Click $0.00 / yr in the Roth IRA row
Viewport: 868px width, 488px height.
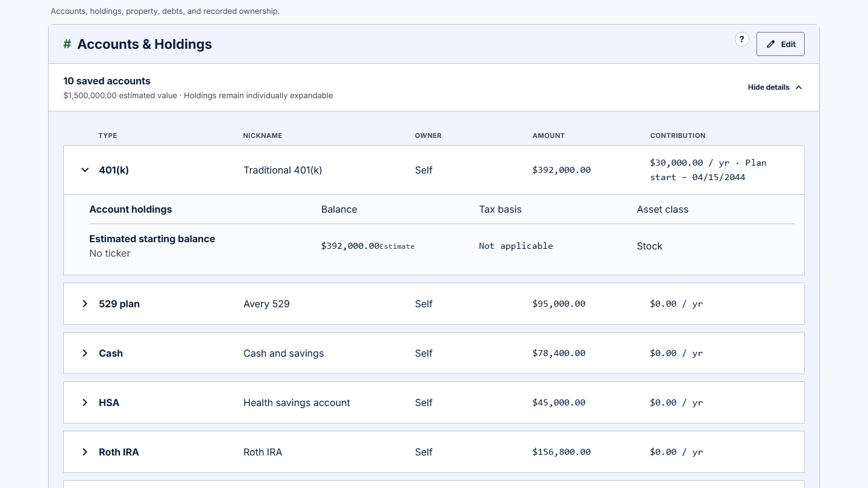tap(676, 452)
